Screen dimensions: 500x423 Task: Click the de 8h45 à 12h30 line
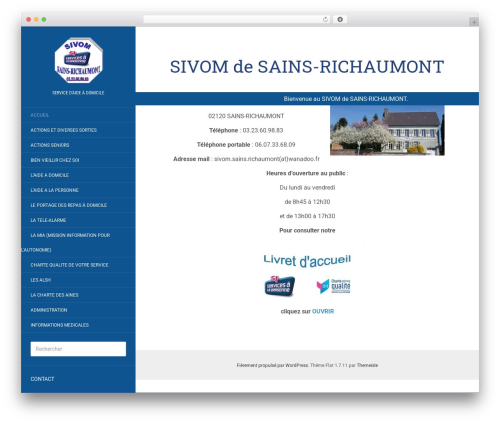click(307, 202)
